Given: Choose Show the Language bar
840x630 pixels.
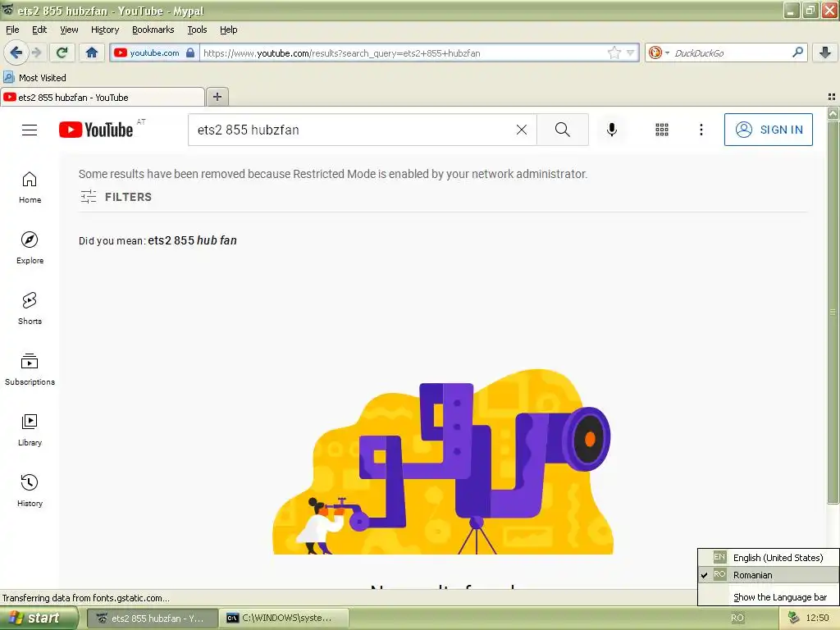Looking at the screenshot, I should (769, 597).
